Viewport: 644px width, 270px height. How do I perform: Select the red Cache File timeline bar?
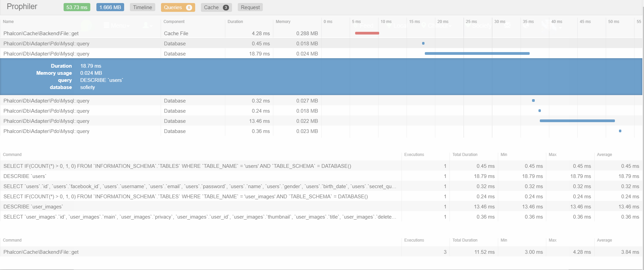coord(367,33)
